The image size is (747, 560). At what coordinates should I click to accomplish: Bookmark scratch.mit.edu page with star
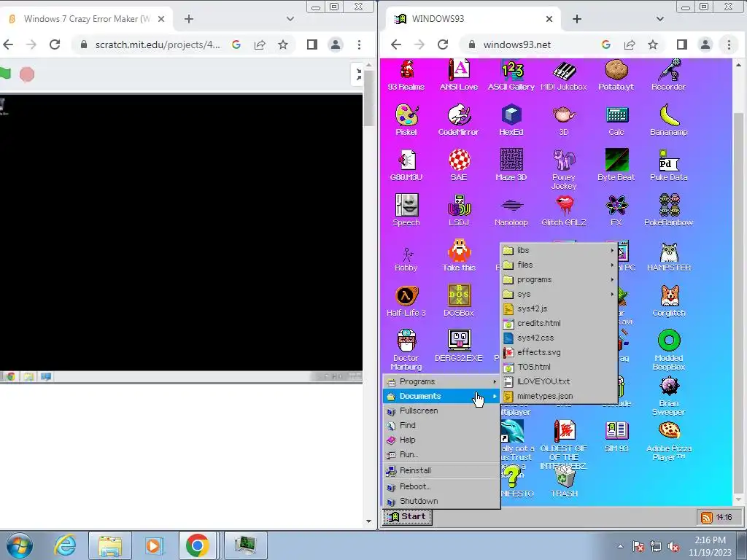coord(283,44)
